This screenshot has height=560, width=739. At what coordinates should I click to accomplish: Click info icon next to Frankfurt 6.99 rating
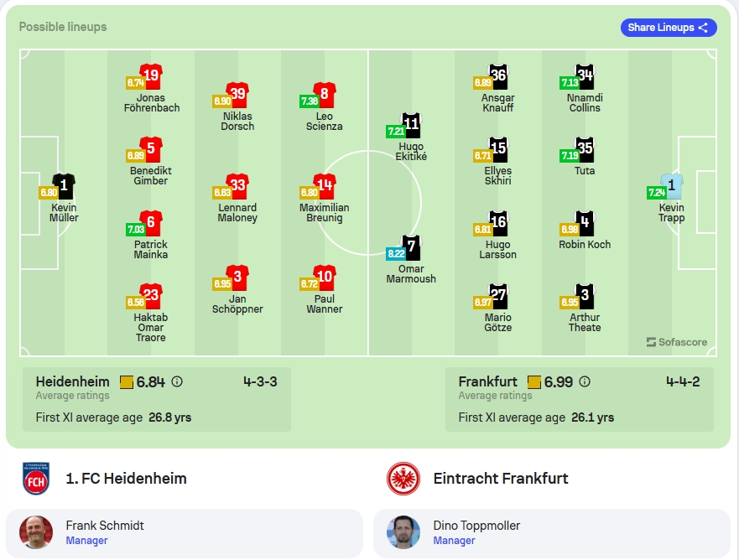click(585, 381)
